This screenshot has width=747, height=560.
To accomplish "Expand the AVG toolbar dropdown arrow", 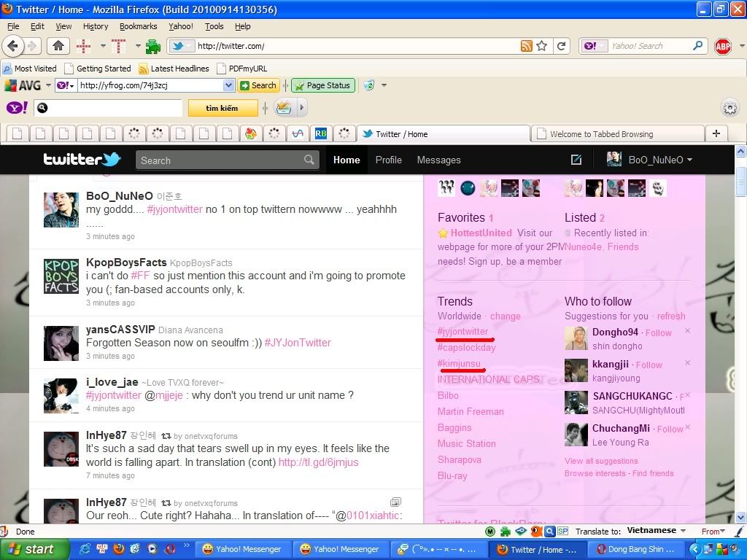I will 48,86.
